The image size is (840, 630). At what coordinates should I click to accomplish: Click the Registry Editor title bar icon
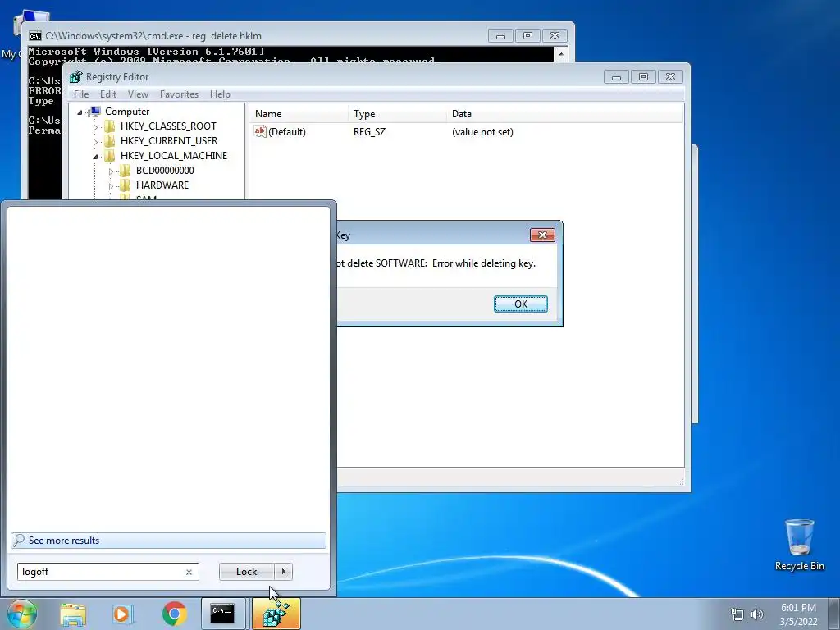coord(75,76)
